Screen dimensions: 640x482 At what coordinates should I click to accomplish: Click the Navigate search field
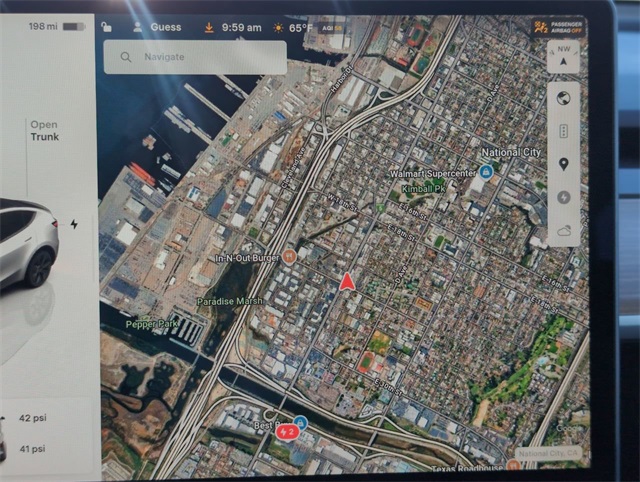[x=195, y=57]
